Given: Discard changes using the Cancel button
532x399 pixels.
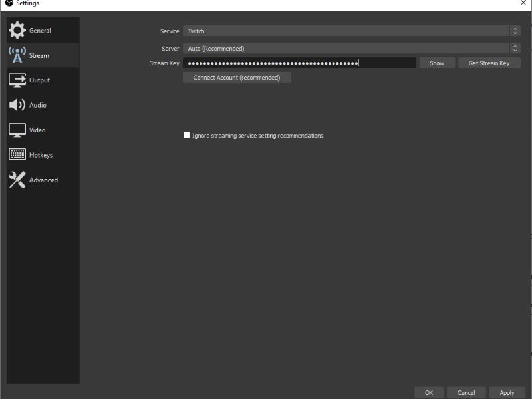Looking at the screenshot, I should [466, 392].
